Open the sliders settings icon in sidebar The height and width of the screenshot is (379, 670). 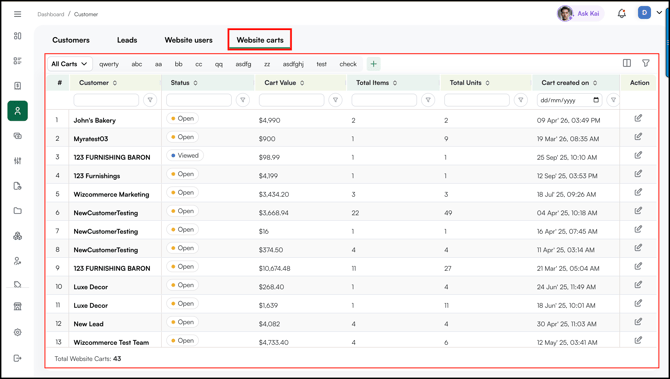tap(18, 161)
